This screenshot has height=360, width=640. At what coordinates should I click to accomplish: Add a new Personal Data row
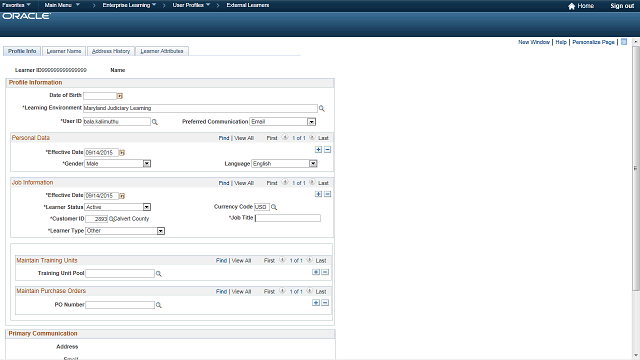[318, 150]
